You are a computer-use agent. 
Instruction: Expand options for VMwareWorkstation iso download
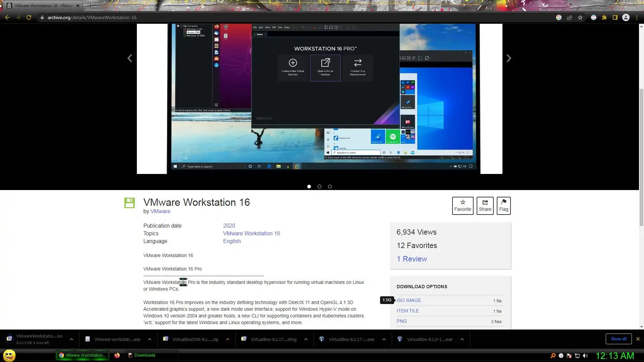(71, 339)
